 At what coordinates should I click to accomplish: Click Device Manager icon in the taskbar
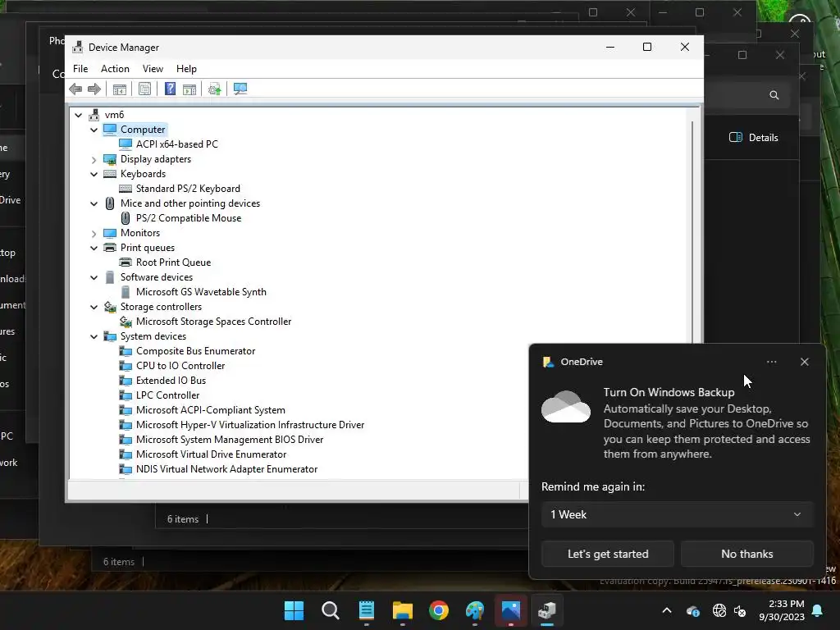[x=547, y=610]
